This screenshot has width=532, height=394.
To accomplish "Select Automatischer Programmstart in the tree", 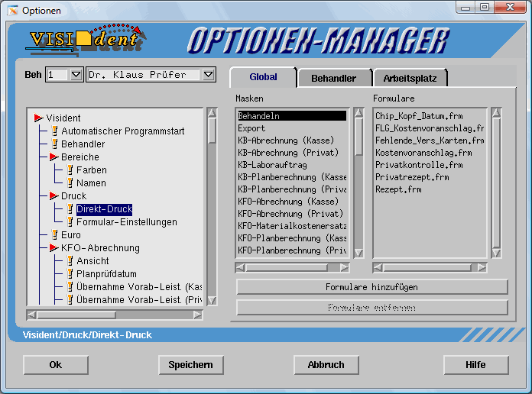I will click(x=123, y=131).
